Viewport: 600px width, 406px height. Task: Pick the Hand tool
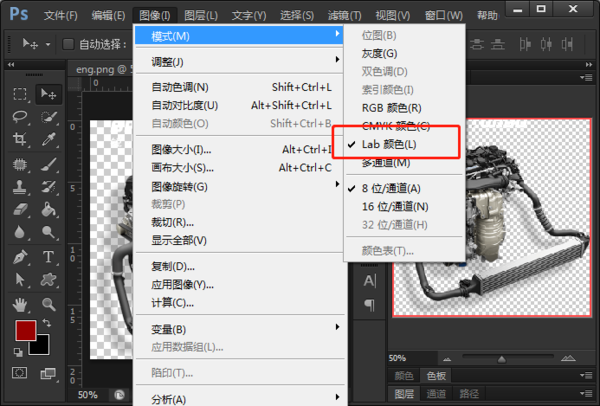tap(19, 304)
